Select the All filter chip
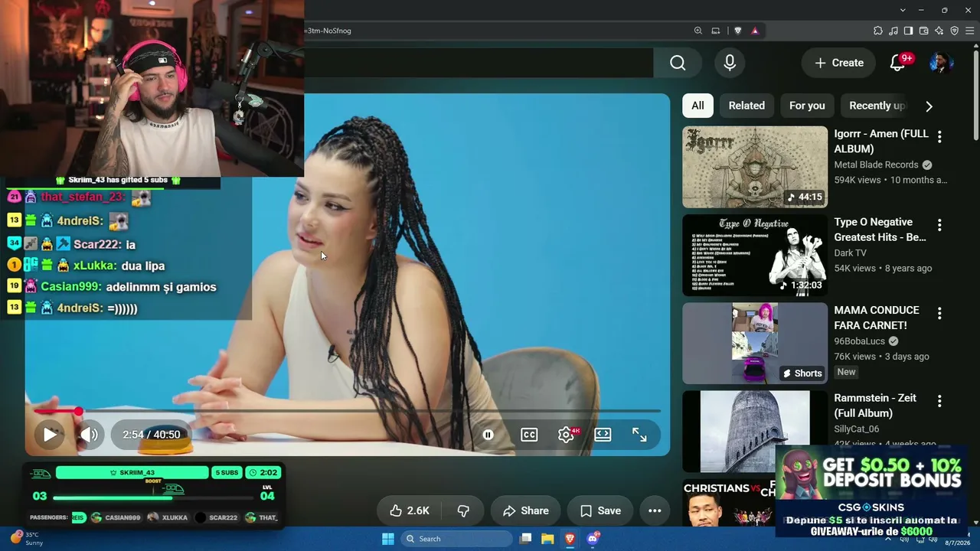Image resolution: width=980 pixels, height=551 pixels. [697, 106]
